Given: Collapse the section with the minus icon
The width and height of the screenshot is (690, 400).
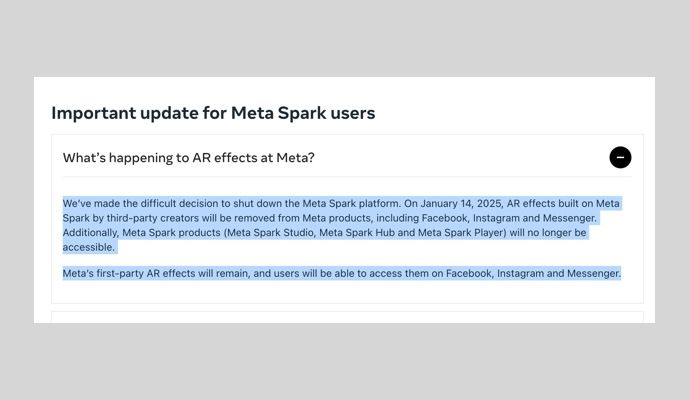Looking at the screenshot, I should coord(620,158).
